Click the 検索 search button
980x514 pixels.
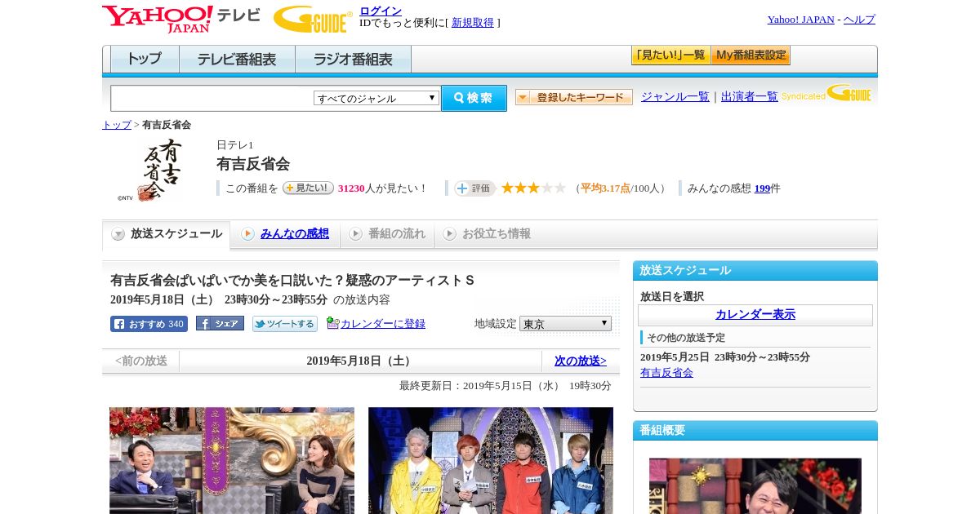pos(474,98)
